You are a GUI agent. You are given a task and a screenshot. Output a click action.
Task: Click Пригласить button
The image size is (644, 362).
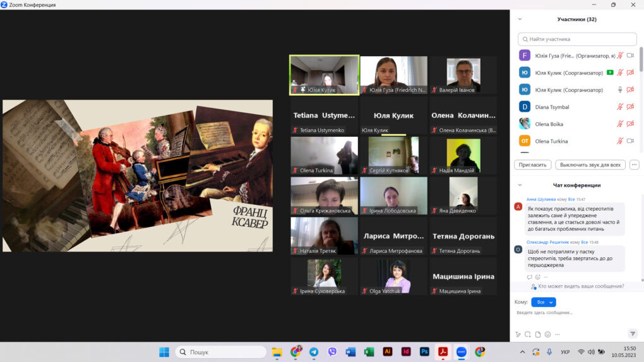pyautogui.click(x=532, y=165)
